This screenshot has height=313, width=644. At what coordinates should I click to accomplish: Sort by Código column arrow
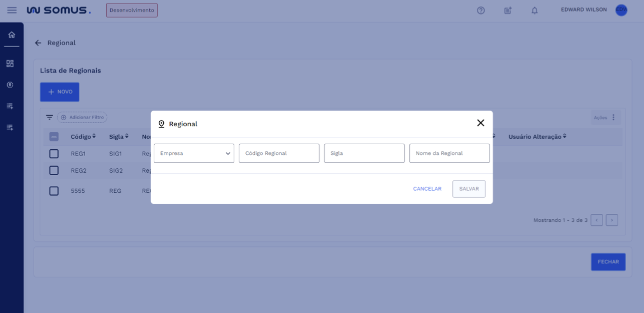click(x=94, y=136)
